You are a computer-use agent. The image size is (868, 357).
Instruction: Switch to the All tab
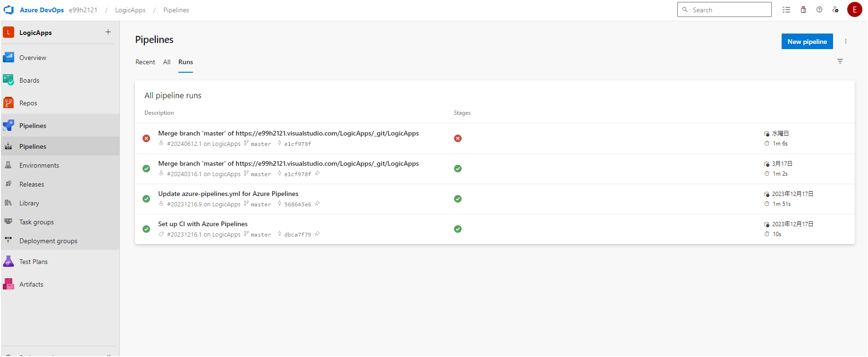[x=167, y=62]
